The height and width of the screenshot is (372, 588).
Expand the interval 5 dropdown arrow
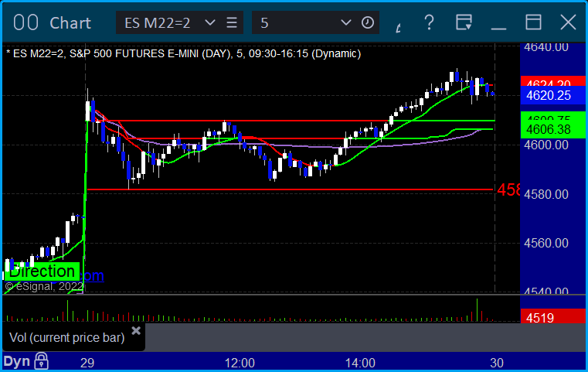(x=345, y=23)
